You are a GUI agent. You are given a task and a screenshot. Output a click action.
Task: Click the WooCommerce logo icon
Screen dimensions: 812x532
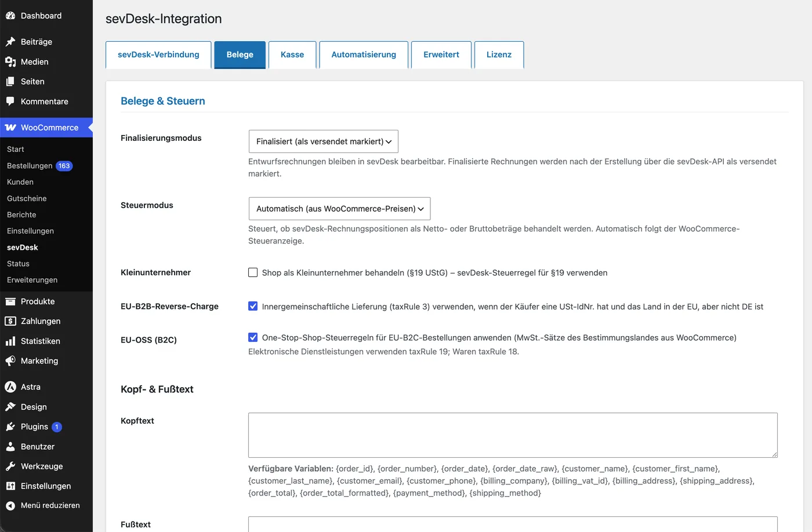(10, 127)
